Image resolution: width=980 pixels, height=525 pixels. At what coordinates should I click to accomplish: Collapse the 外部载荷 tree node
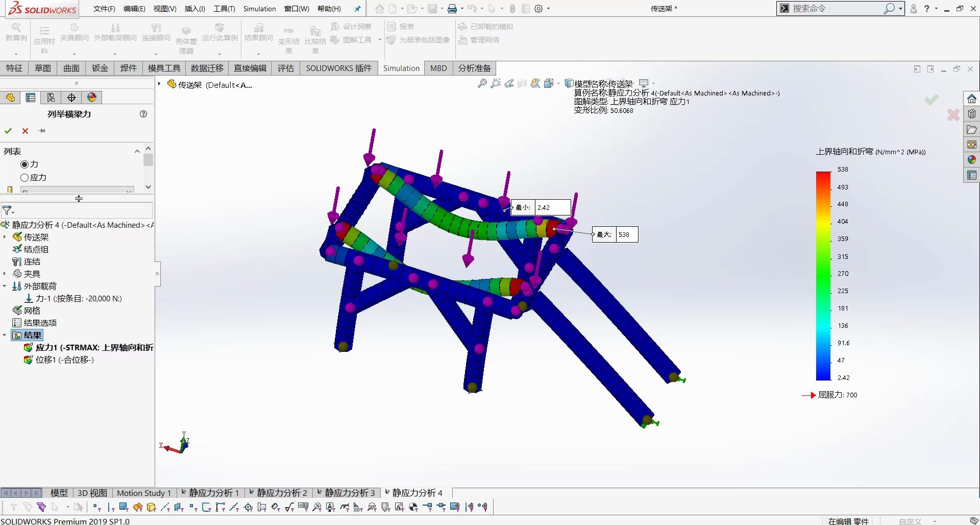click(x=5, y=286)
